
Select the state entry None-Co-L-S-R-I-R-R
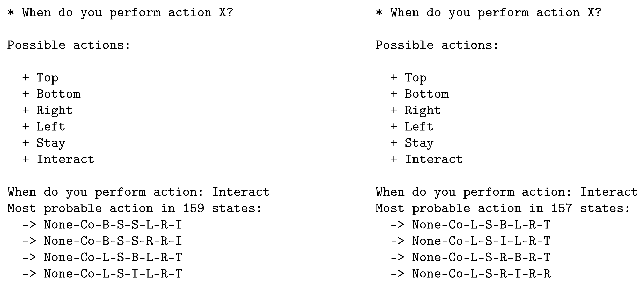coord(481,274)
